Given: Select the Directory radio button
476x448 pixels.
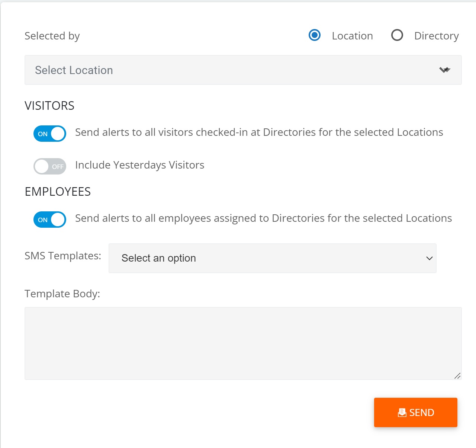Looking at the screenshot, I should click(x=397, y=35).
